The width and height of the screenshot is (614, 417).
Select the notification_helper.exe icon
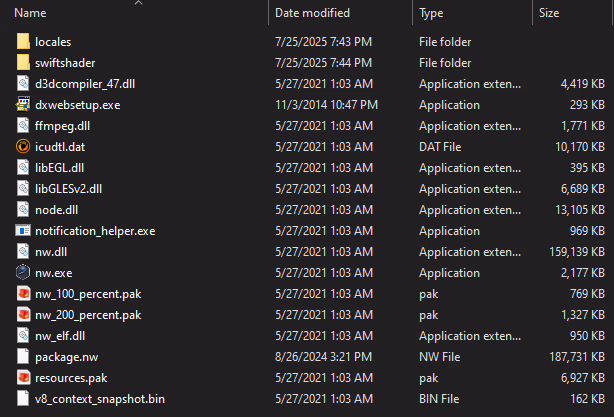(24, 231)
